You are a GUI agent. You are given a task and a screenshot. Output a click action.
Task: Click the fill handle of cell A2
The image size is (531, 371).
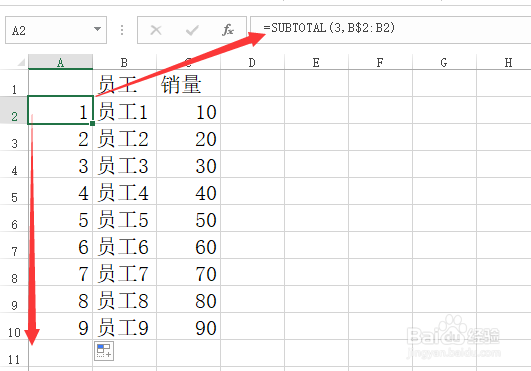pyautogui.click(x=92, y=124)
